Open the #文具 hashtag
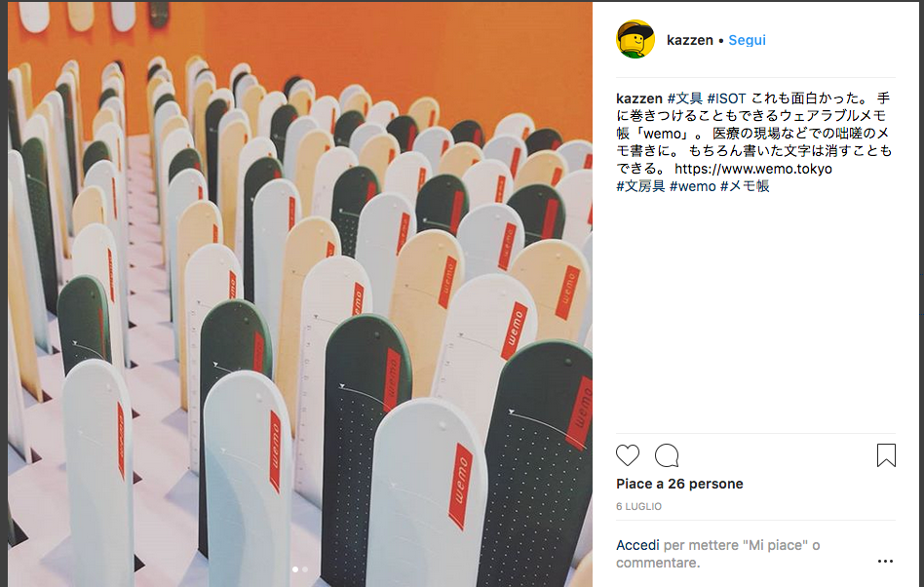924x587 pixels. [x=685, y=98]
